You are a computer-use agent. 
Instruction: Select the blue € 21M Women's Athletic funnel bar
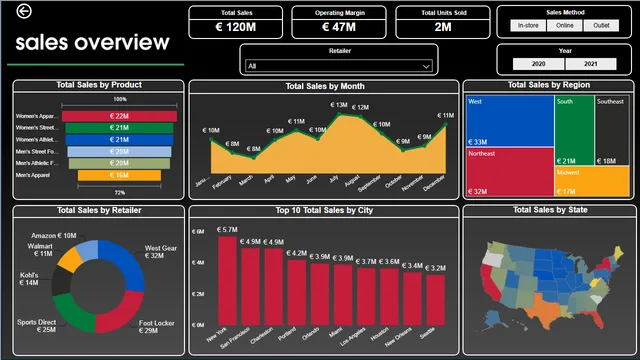click(x=119, y=140)
